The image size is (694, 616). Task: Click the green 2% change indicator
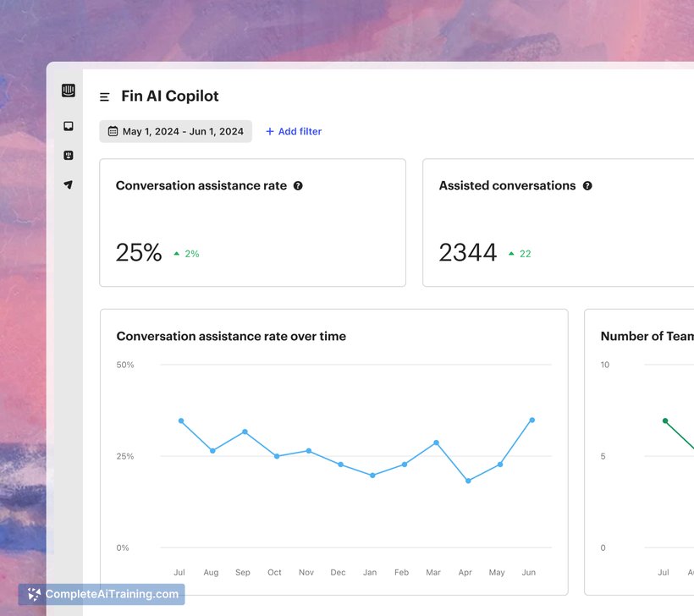tap(191, 254)
